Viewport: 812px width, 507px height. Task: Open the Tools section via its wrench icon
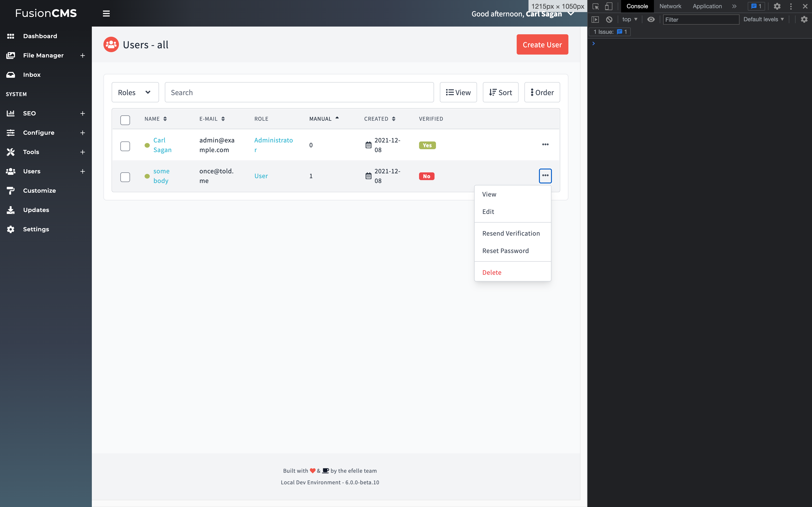[x=10, y=152]
